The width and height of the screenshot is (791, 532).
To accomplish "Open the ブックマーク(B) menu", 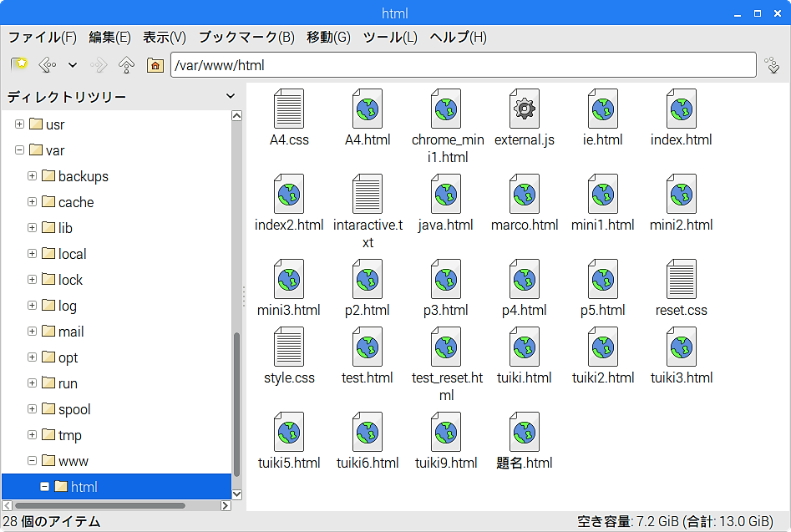I will [246, 38].
